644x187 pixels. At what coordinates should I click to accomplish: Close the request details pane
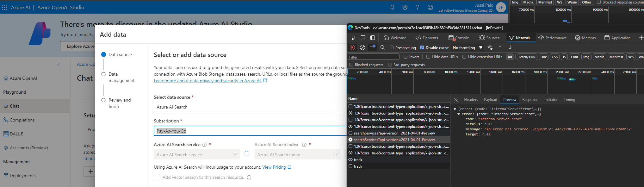(456, 100)
